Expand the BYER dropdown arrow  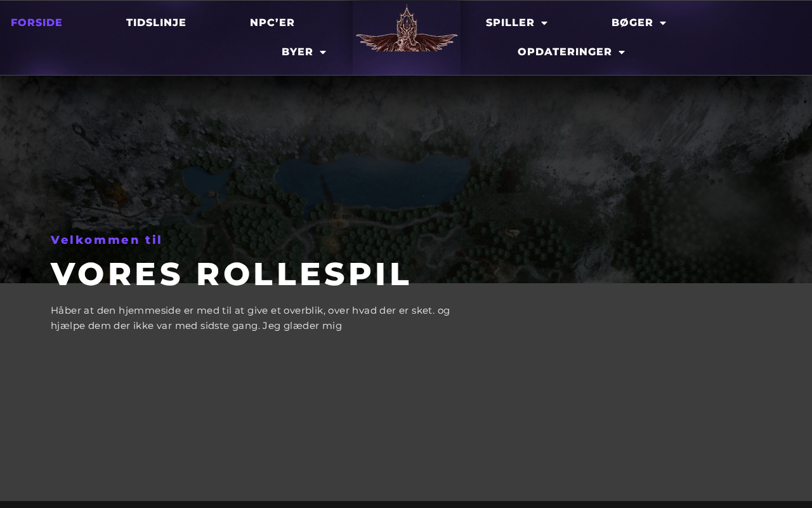click(x=323, y=53)
